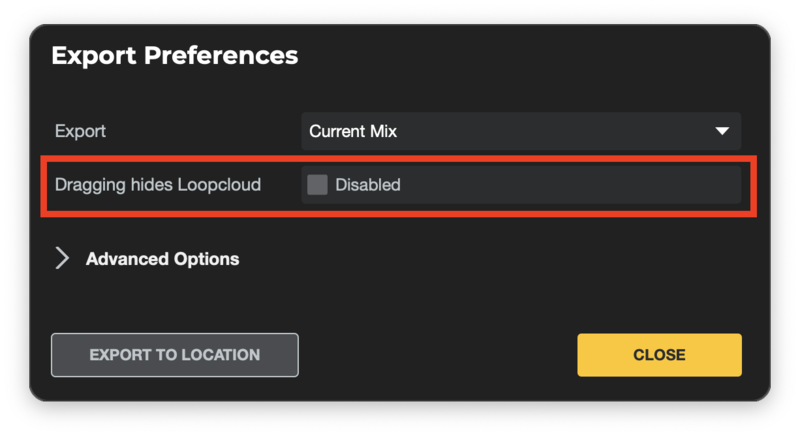Click the Export Preferences dialog title
The image size is (800, 436).
click(174, 55)
